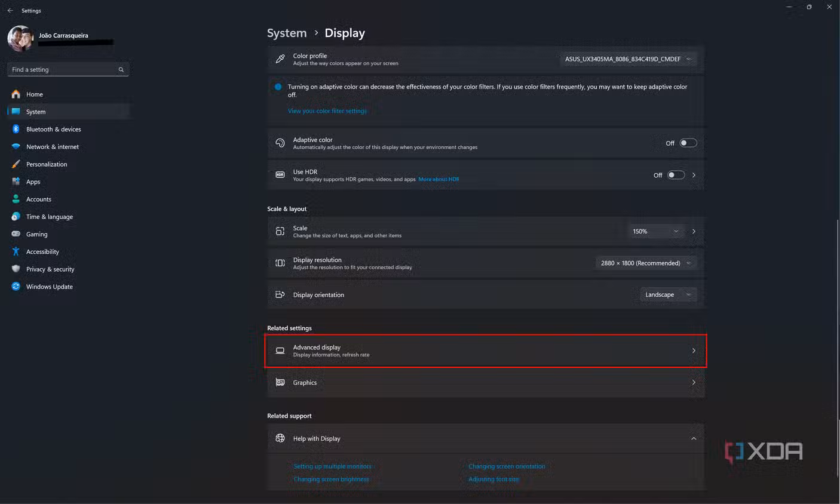The width and height of the screenshot is (840, 504).
Task: Click the Find a setting search box
Action: coord(68,70)
